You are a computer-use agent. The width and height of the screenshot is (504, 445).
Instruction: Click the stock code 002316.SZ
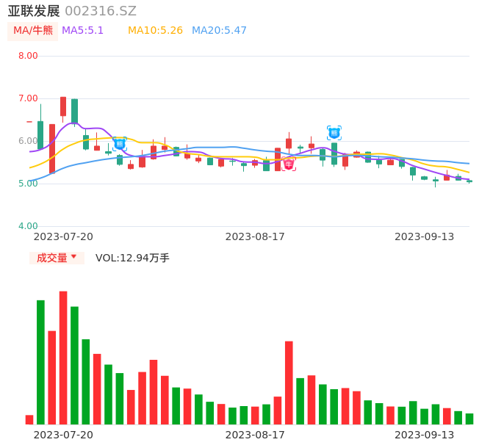pos(101,11)
